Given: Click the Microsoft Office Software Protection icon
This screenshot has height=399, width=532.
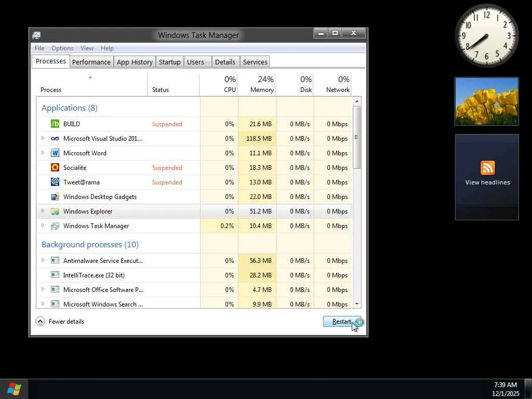Looking at the screenshot, I should pos(55,289).
